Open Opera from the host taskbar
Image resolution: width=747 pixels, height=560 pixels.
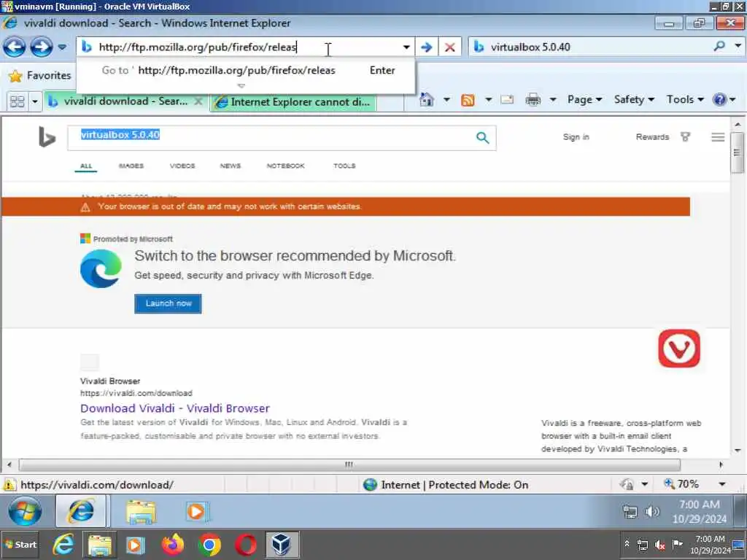pyautogui.click(x=246, y=545)
